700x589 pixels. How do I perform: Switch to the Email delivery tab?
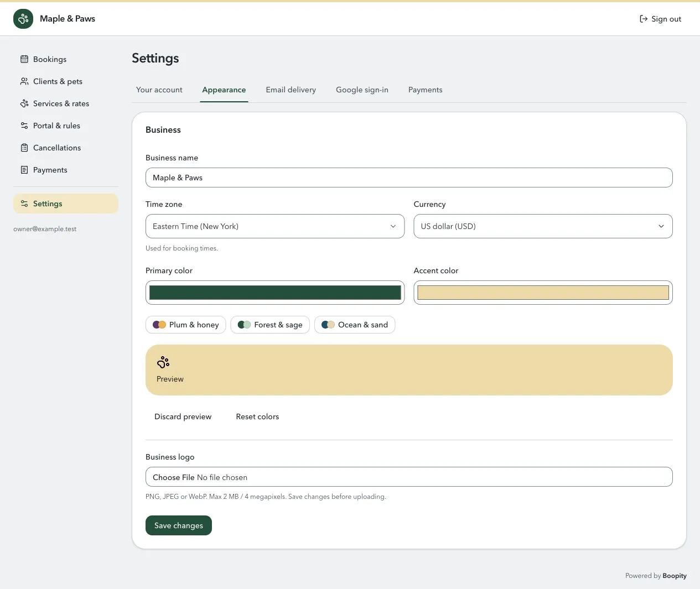(291, 90)
